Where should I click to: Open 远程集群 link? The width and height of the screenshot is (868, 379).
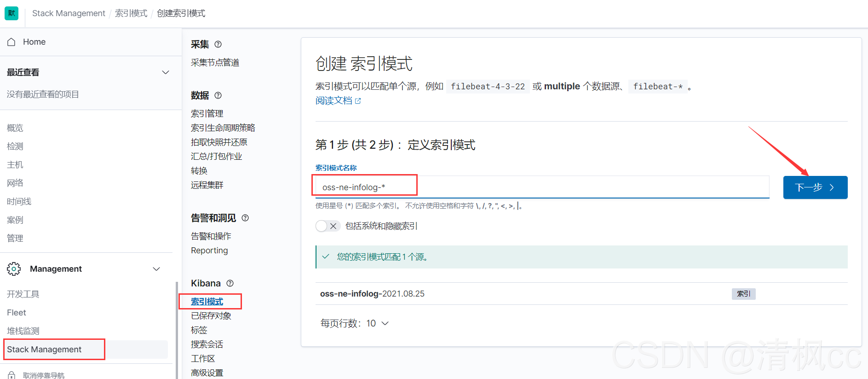pos(207,185)
